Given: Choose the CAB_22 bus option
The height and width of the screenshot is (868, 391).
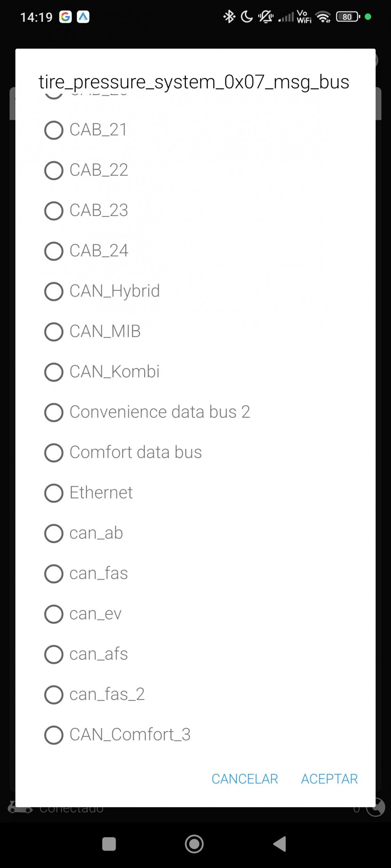Looking at the screenshot, I should (x=54, y=170).
